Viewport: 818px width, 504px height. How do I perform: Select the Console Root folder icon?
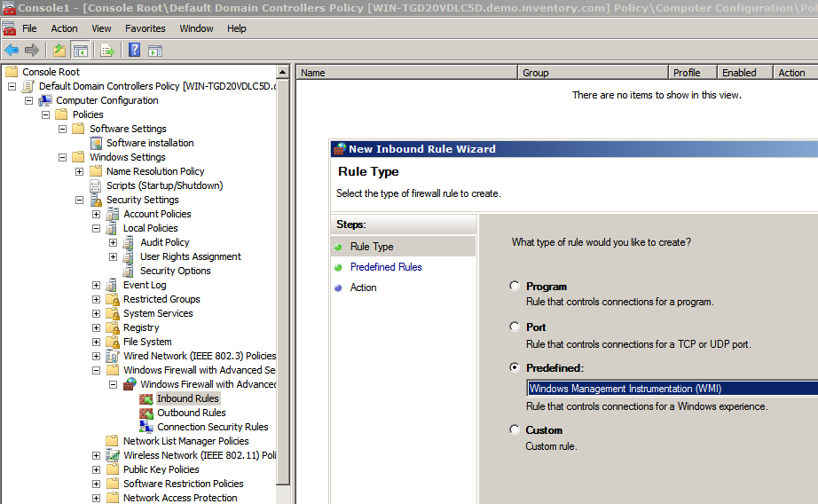[12, 72]
